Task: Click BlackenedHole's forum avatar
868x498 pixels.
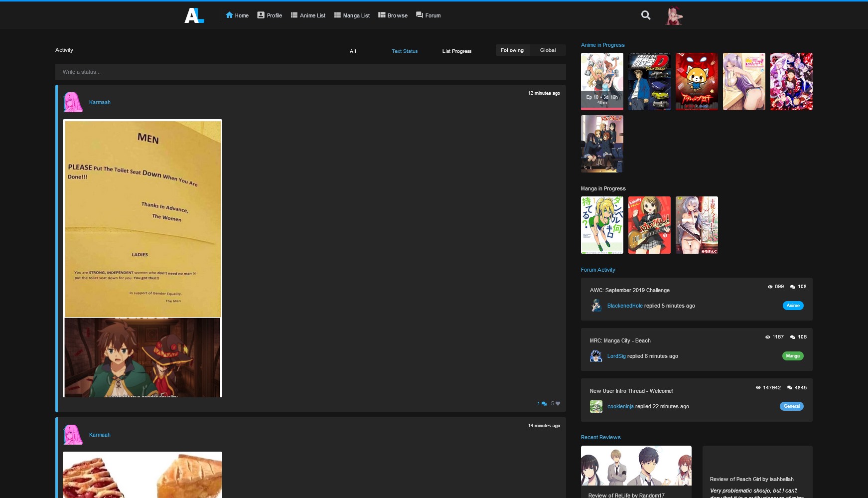Action: [x=596, y=306]
